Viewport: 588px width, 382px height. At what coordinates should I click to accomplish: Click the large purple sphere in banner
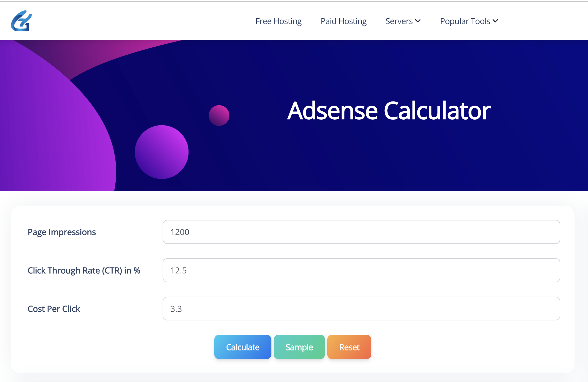click(161, 152)
